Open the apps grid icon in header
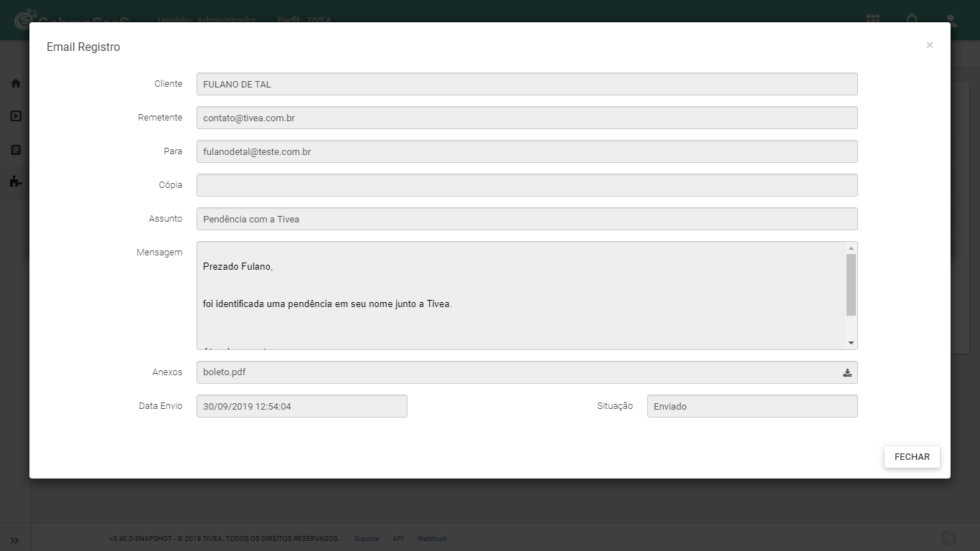980x551 pixels. (x=873, y=19)
